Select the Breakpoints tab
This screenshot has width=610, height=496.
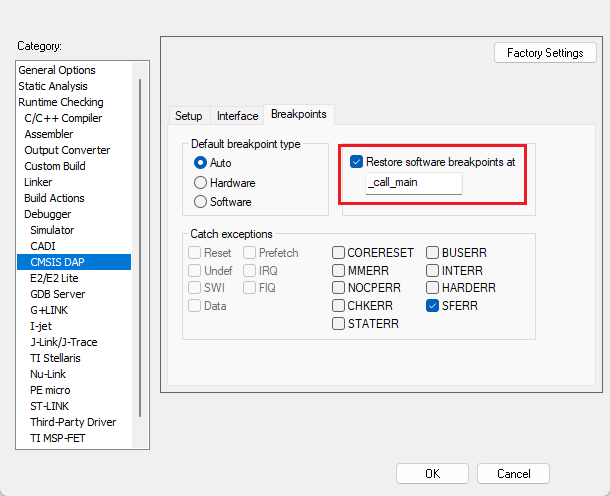tap(298, 114)
